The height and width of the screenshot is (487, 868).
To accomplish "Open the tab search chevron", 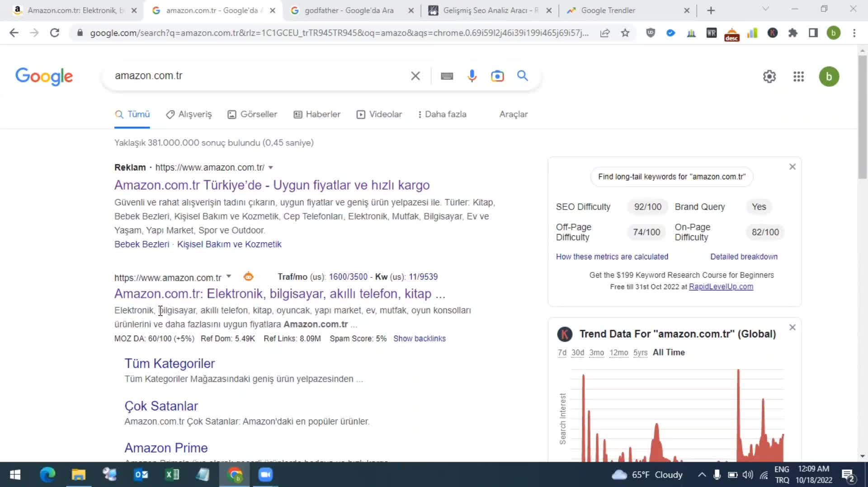I will pyautogui.click(x=765, y=9).
